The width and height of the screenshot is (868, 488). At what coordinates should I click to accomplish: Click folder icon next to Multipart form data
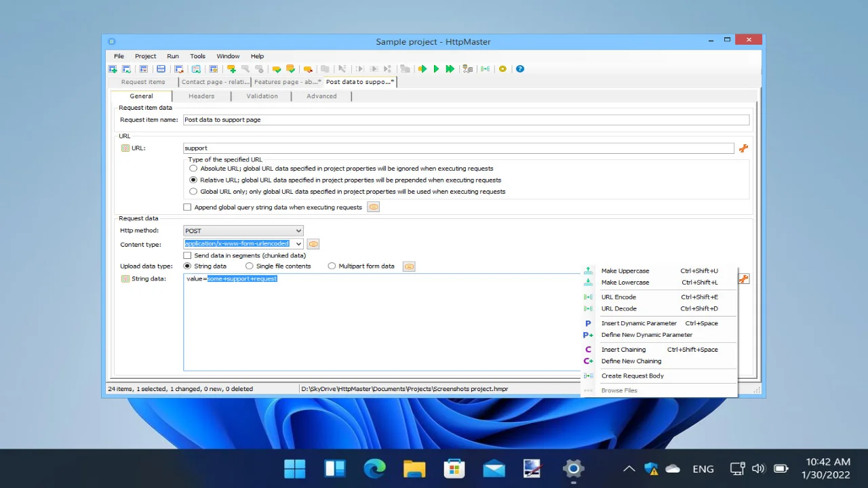[x=409, y=266]
